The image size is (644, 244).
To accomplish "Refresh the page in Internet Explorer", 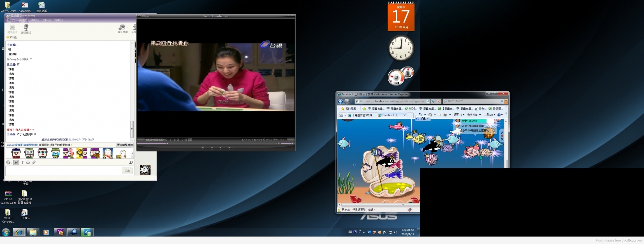I will [433, 101].
